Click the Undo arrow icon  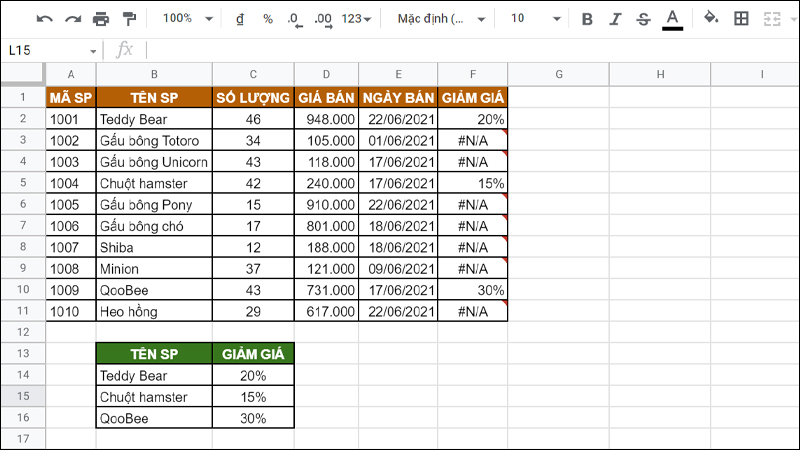[45, 19]
